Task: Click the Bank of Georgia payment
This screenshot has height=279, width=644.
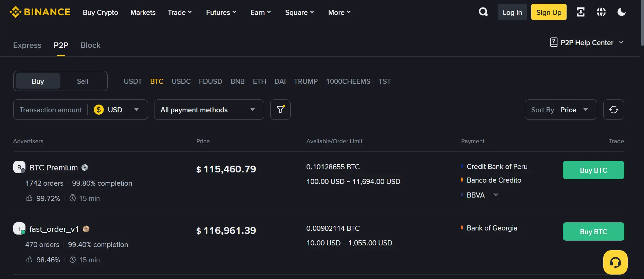Action: click(492, 228)
